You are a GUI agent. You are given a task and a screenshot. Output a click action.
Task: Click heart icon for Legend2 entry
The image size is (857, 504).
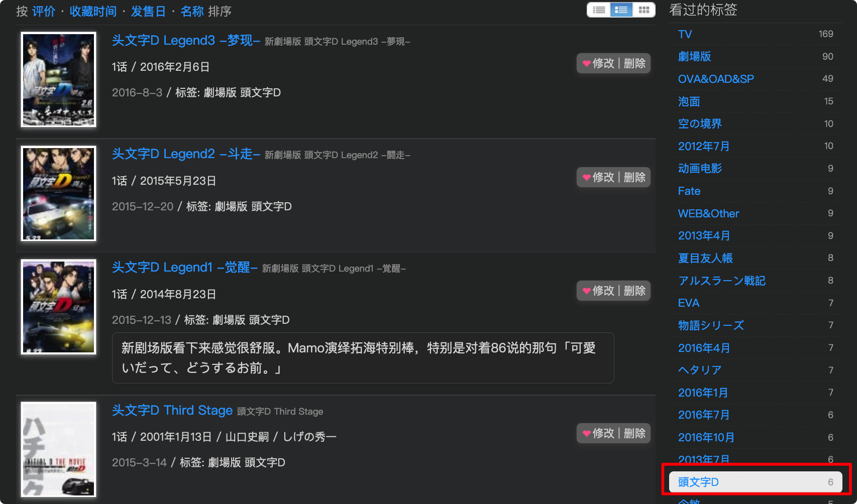pos(586,177)
